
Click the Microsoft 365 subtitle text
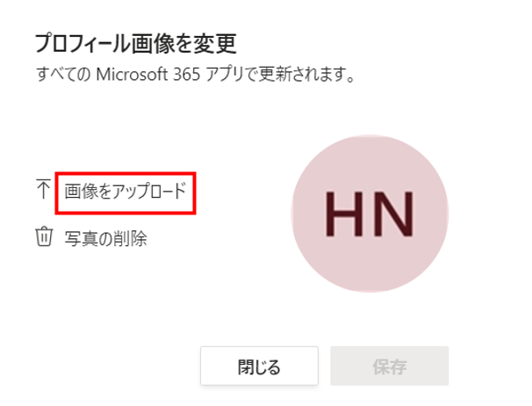[195, 74]
